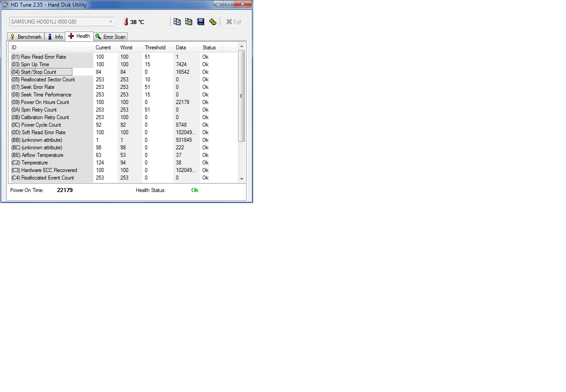Viewport: 566px width, 392px height.
Task: Click the threshold value 10 for Reallocated Sector
Action: [x=147, y=80]
